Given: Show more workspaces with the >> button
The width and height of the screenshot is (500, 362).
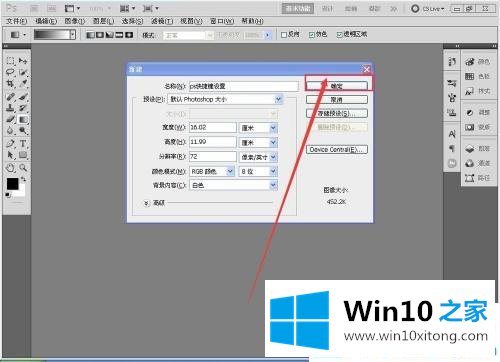Looking at the screenshot, I should click(x=393, y=9).
